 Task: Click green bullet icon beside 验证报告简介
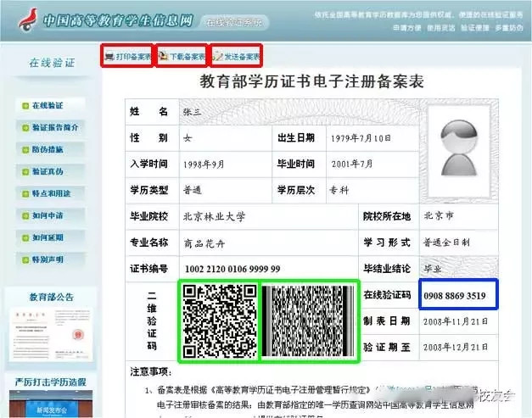pyautogui.click(x=25, y=128)
